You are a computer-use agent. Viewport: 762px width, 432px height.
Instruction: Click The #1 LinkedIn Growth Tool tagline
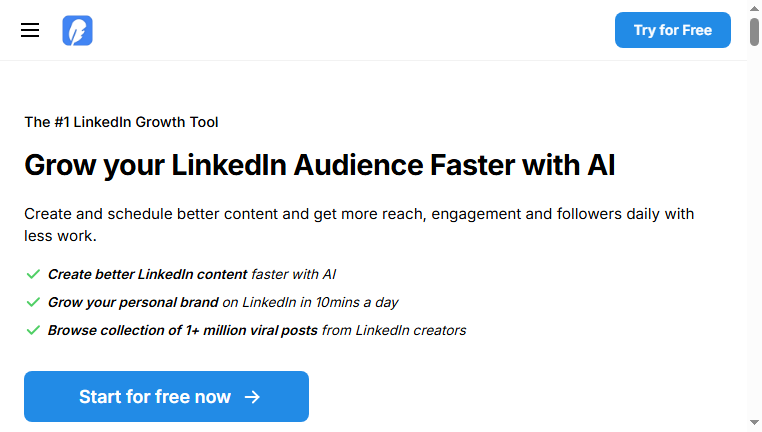121,122
